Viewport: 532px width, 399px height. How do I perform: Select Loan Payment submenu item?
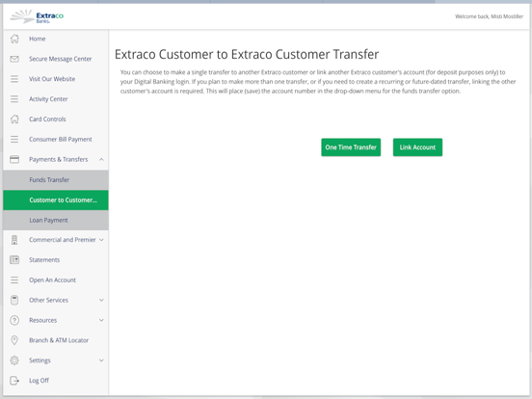[56, 220]
